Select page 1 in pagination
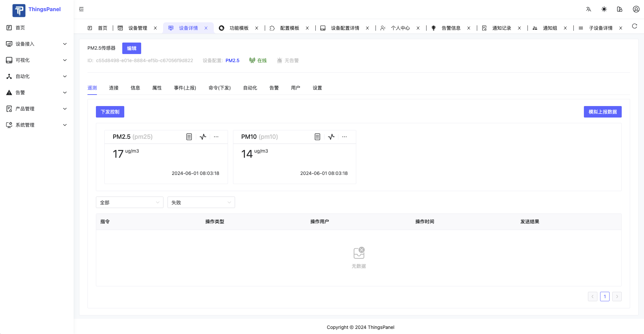 [x=605, y=297]
